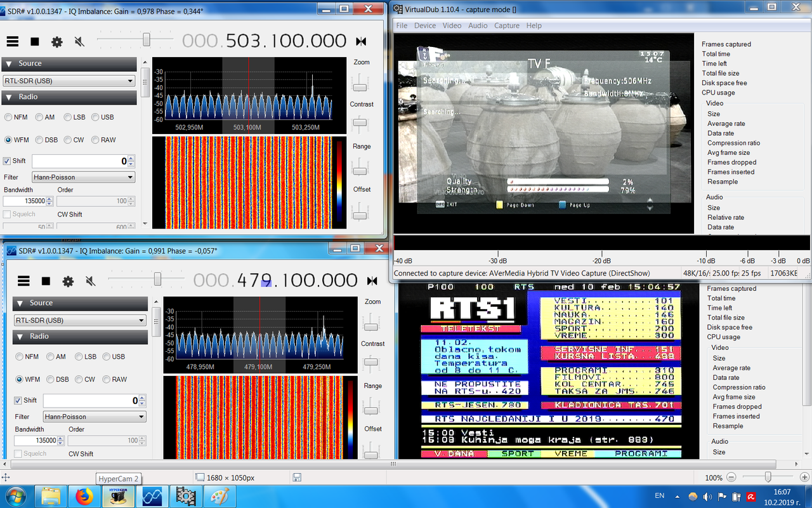812x508 pixels.
Task: Open Firefox from the taskbar
Action: click(84, 496)
